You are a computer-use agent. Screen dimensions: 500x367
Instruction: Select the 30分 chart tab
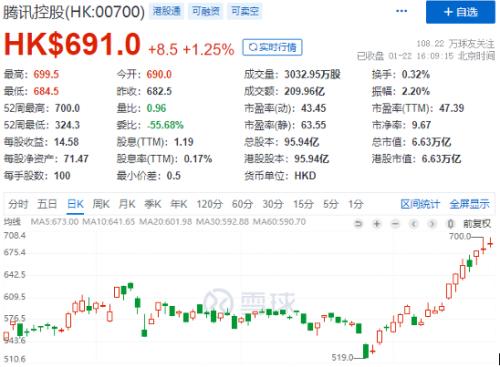tap(273, 204)
